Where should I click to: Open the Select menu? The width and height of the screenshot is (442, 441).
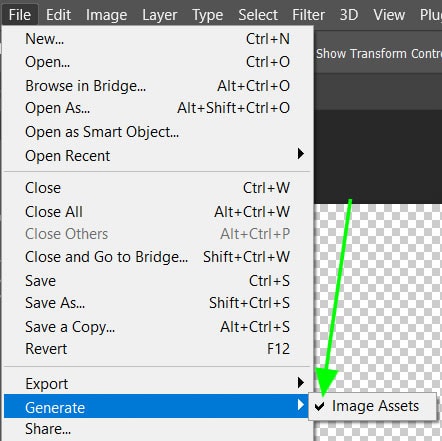point(258,15)
